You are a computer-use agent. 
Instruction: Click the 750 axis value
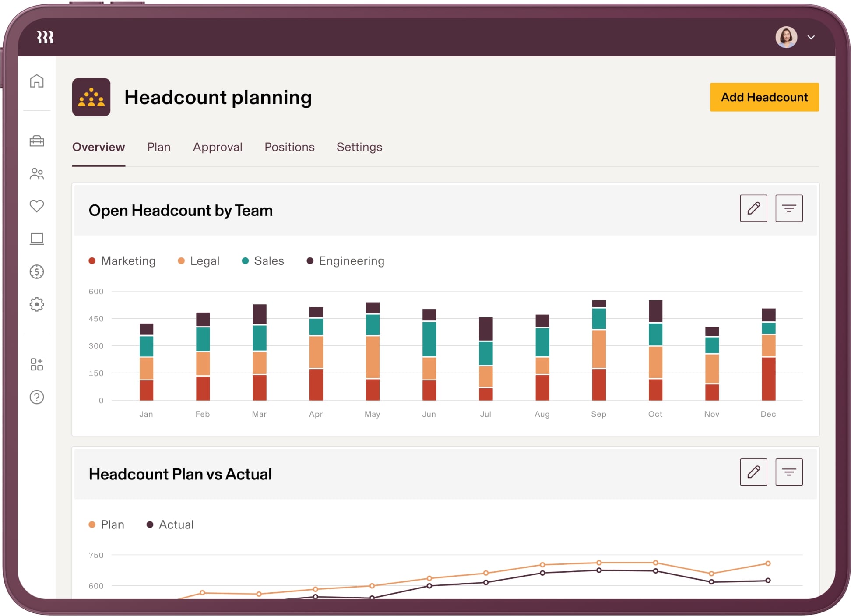[96, 555]
